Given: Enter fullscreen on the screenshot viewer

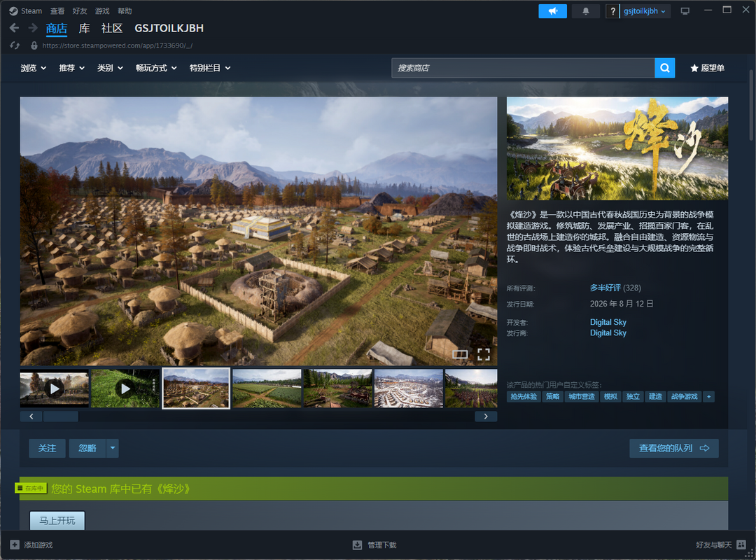Looking at the screenshot, I should [x=484, y=354].
